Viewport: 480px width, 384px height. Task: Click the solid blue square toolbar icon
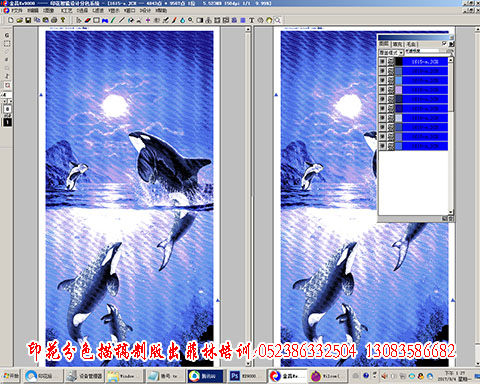(x=243, y=20)
